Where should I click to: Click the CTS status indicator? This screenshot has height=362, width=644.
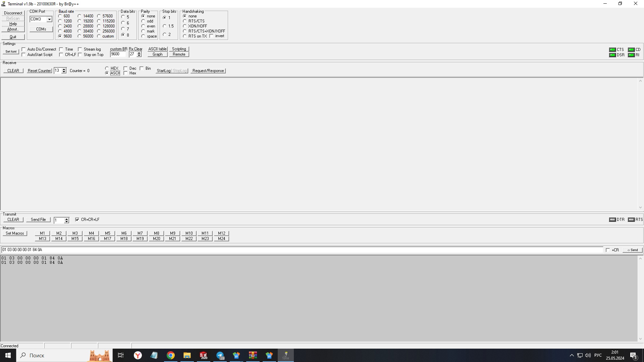tap(612, 50)
